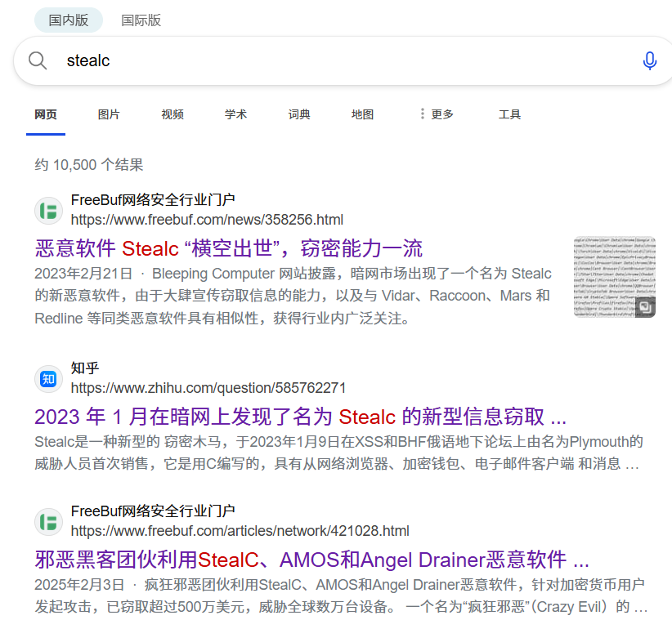
Task: Click the freebuf.com/news/358256.html URL
Action: click(207, 220)
